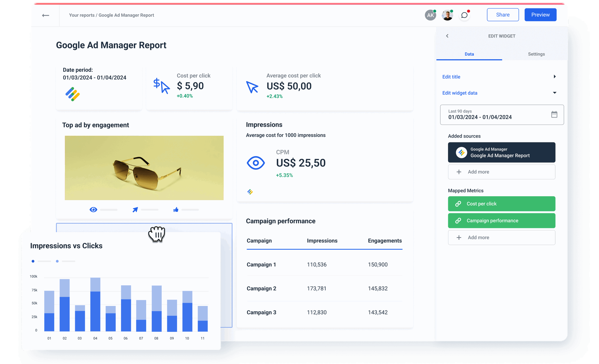
Task: Select the arrow icon beside Average cost per click
Action: pyautogui.click(x=252, y=87)
